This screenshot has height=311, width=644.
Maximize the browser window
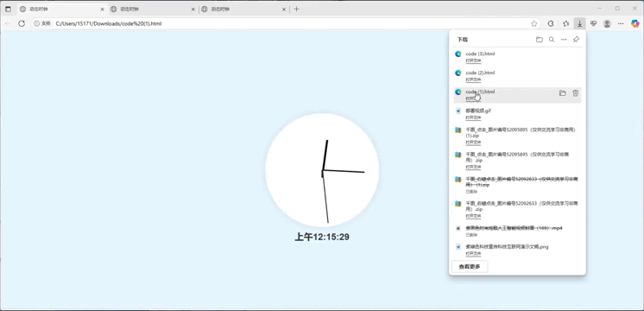[x=617, y=9]
